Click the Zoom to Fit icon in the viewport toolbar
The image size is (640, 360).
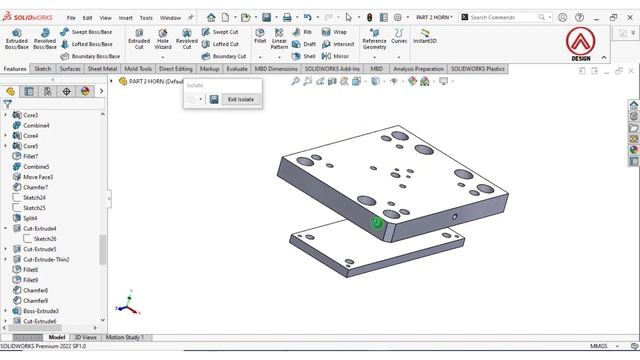[295, 81]
